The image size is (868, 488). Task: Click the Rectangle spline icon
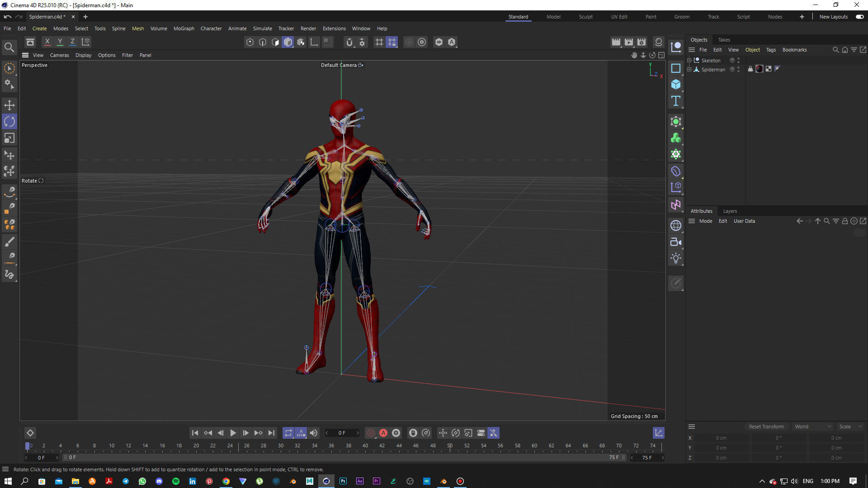click(676, 68)
